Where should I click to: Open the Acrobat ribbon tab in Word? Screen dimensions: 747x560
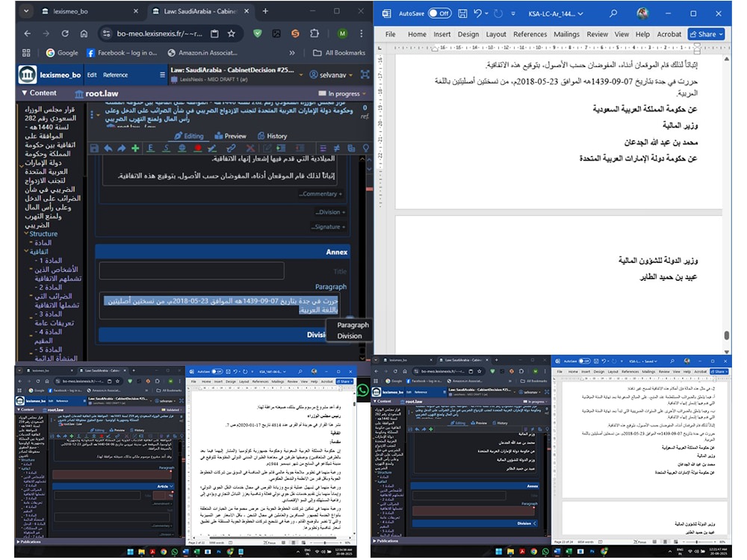pyautogui.click(x=669, y=34)
